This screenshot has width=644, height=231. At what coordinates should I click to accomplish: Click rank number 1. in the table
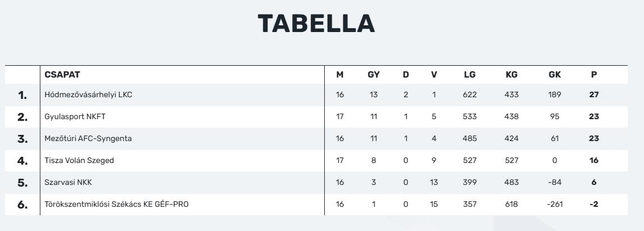pyautogui.click(x=22, y=95)
